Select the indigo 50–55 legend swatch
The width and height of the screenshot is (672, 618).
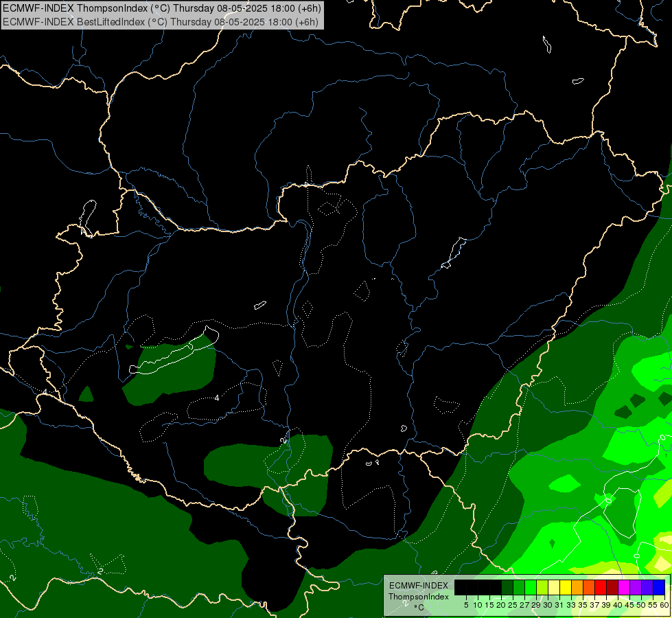[647, 587]
